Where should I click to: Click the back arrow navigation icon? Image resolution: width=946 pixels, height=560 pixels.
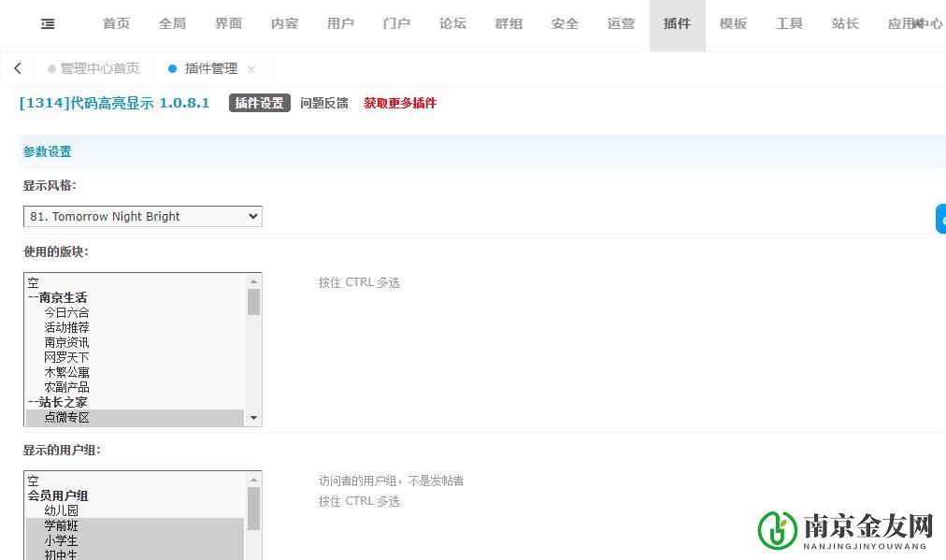(17, 67)
